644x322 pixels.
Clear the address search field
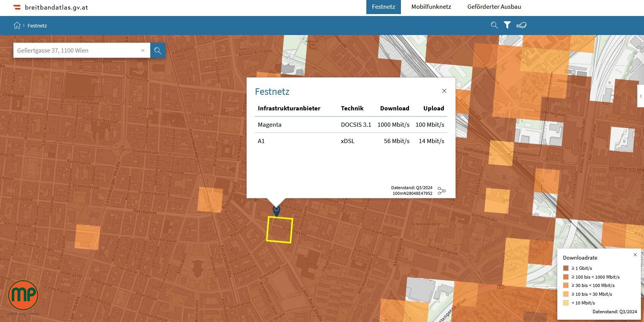click(143, 50)
